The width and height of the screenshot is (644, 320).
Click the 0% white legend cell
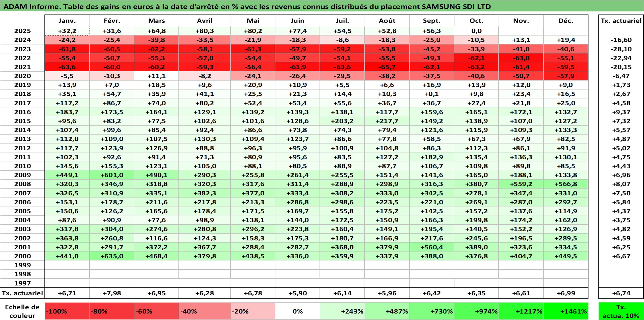coord(298,311)
